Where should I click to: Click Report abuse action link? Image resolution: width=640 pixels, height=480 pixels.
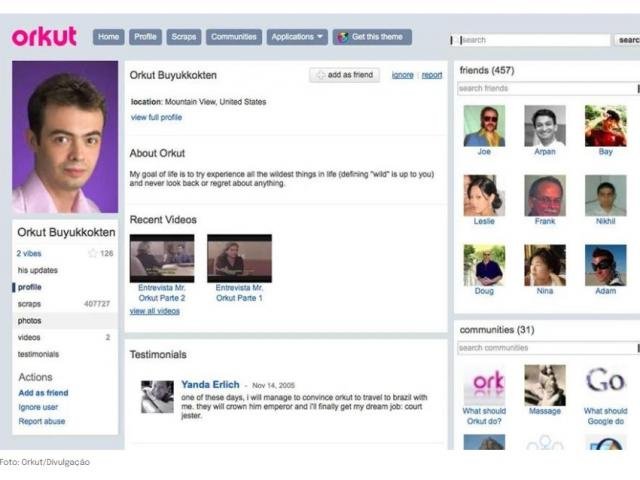pos(42,421)
